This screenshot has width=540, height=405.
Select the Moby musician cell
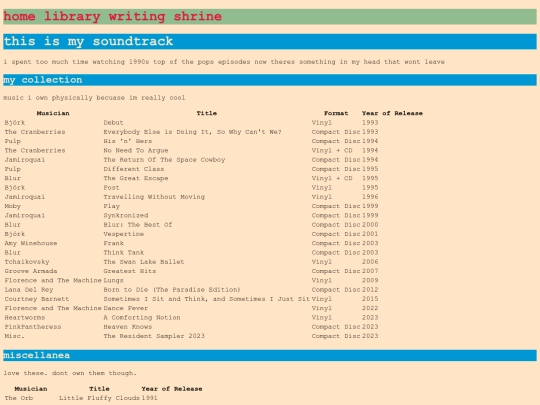(x=13, y=206)
